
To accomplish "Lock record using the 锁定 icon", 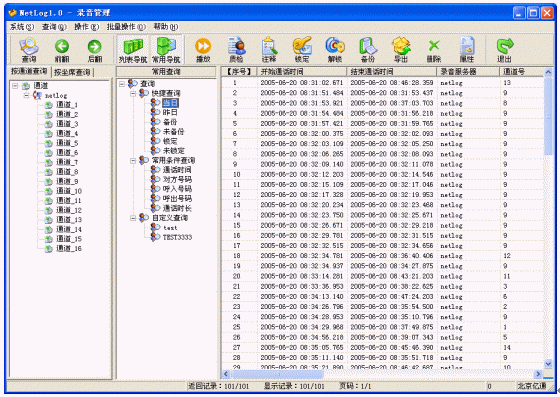I will [x=302, y=50].
